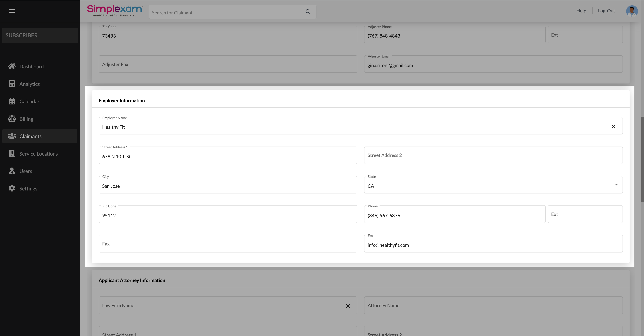Click the search magnifier icon
The width and height of the screenshot is (644, 336).
coord(308,12)
